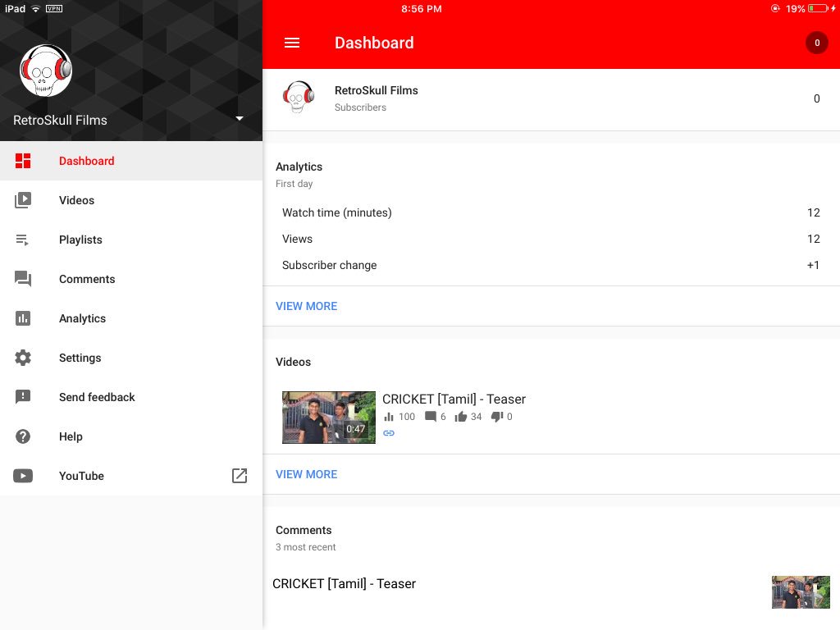Click the Help question mark icon
Screen dimensions: 840x630
click(23, 436)
